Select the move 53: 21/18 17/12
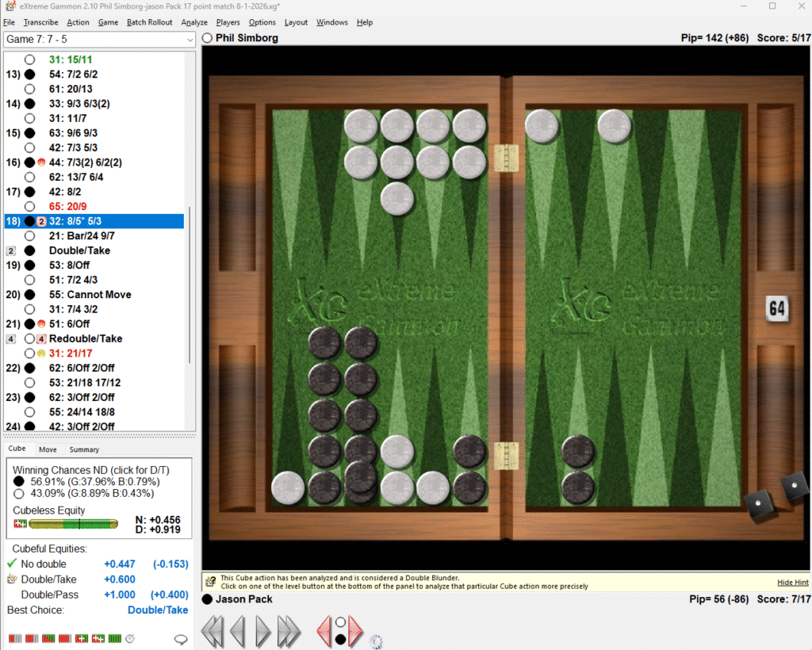This screenshot has width=812, height=650. tap(85, 383)
